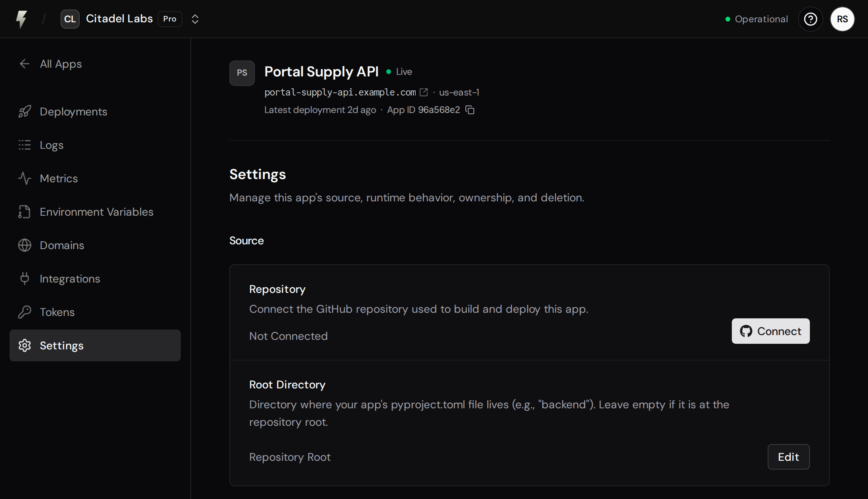Copy the App ID with copy icon
Screen dimensions: 868x499
click(470, 110)
